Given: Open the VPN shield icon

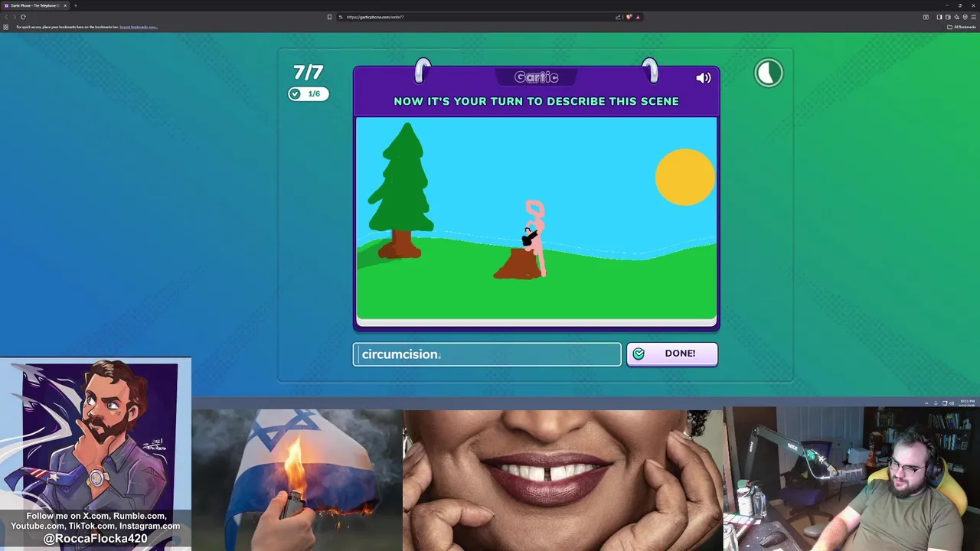Looking at the screenshot, I should 965,17.
